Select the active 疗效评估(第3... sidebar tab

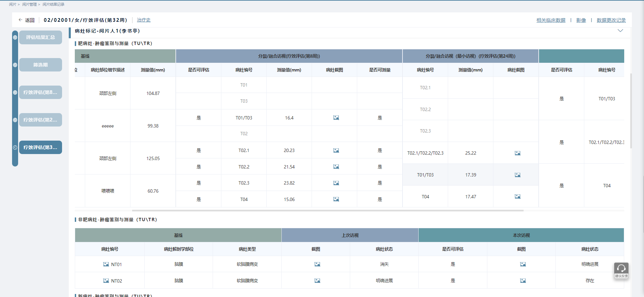[41, 147]
